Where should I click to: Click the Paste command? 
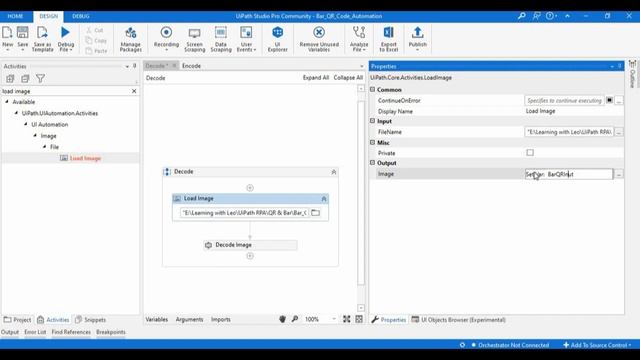point(96,51)
